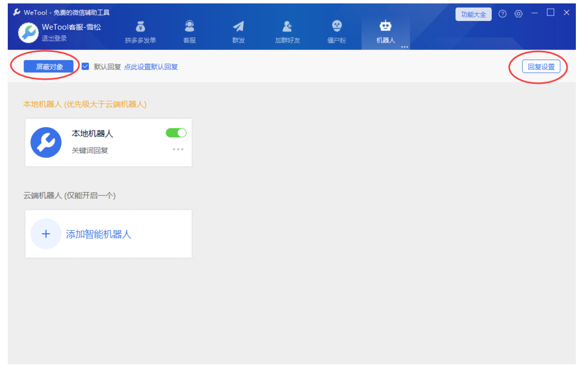Click the 本地机器人 section heading text

click(x=85, y=104)
